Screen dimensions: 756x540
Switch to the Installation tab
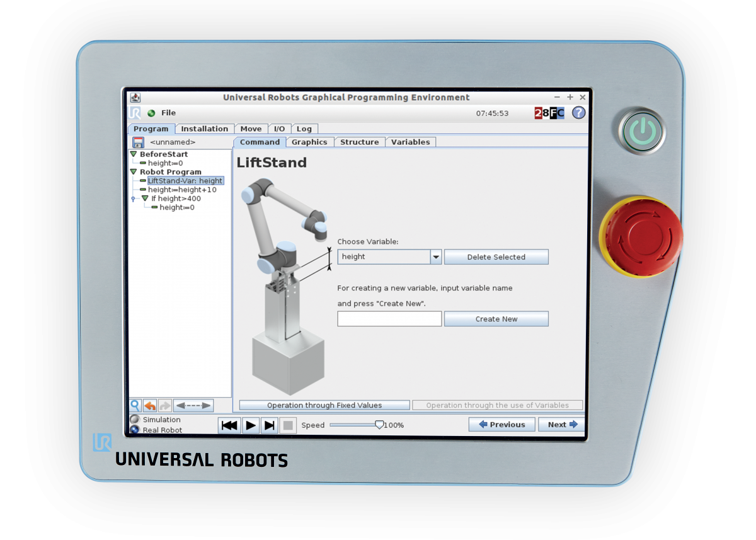click(205, 129)
